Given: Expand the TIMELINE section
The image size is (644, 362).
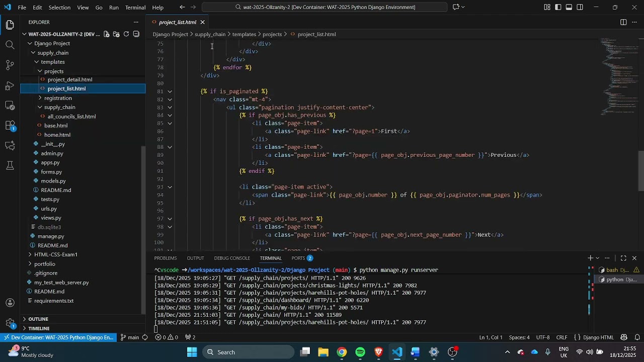Looking at the screenshot, I should (x=39, y=328).
